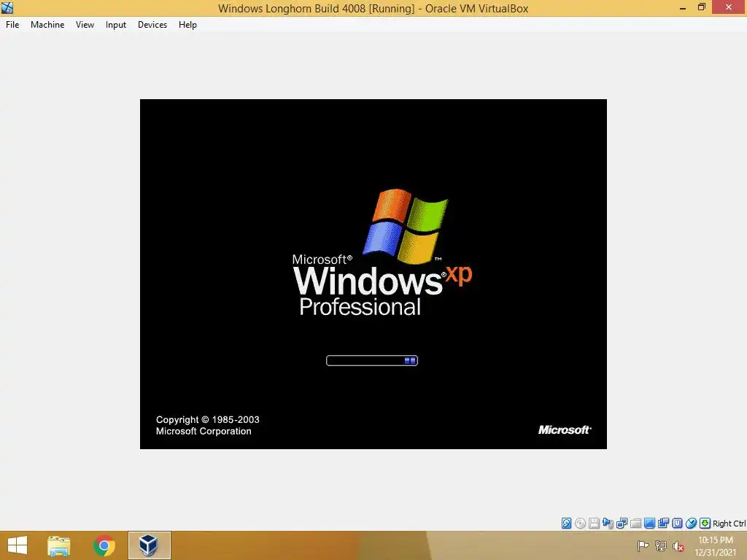Click the 10:15 PM taskbar clock

[x=716, y=540]
